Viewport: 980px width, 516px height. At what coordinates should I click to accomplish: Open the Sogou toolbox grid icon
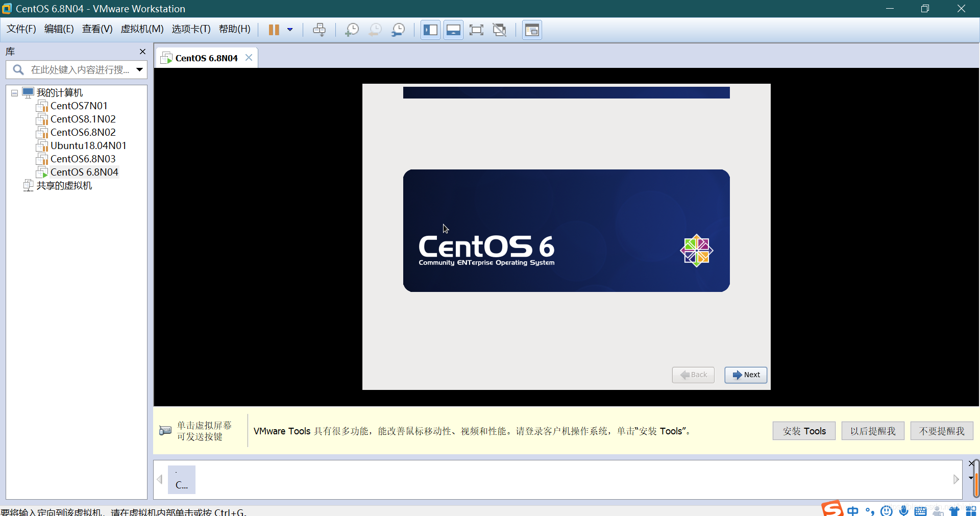pos(971,511)
